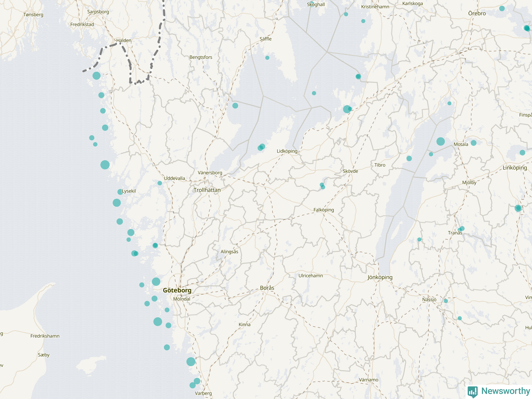The width and height of the screenshot is (532, 399).
Task: Select the Borås city label
Action: [267, 288]
